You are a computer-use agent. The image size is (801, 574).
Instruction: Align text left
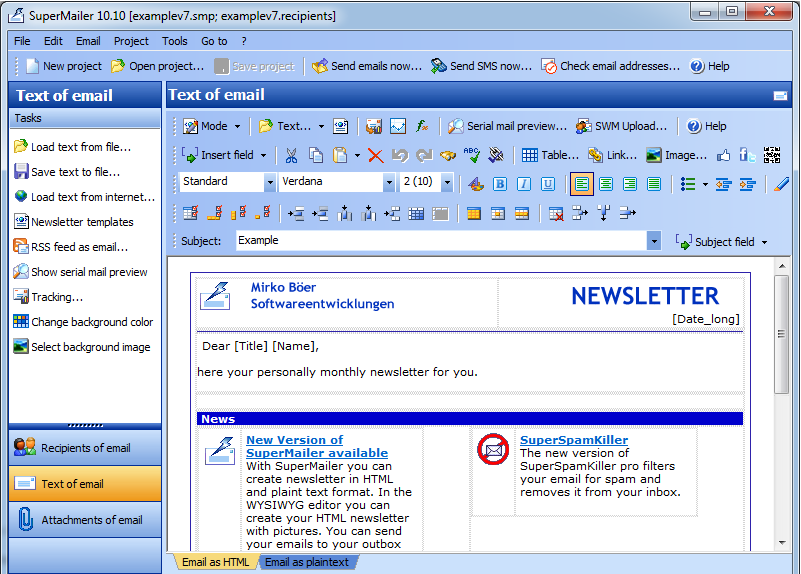[582, 184]
